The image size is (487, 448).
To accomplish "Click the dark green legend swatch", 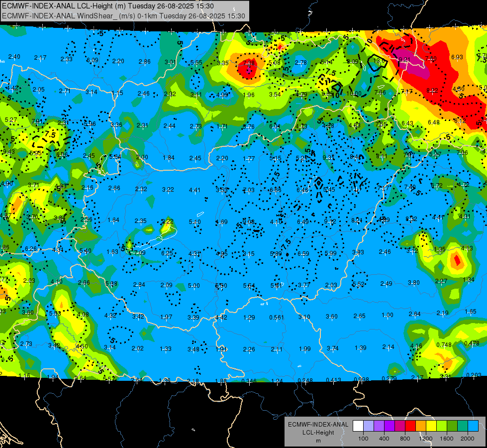I will [x=452, y=426].
